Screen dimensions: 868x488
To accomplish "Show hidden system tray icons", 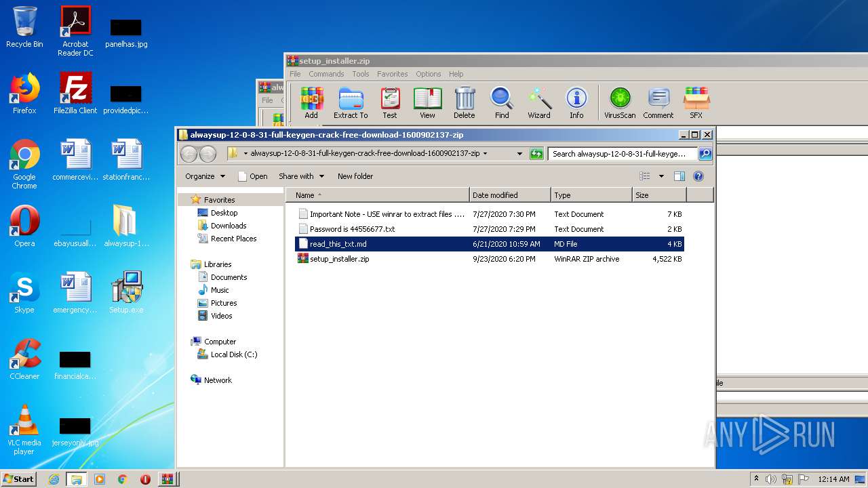I will pyautogui.click(x=756, y=479).
